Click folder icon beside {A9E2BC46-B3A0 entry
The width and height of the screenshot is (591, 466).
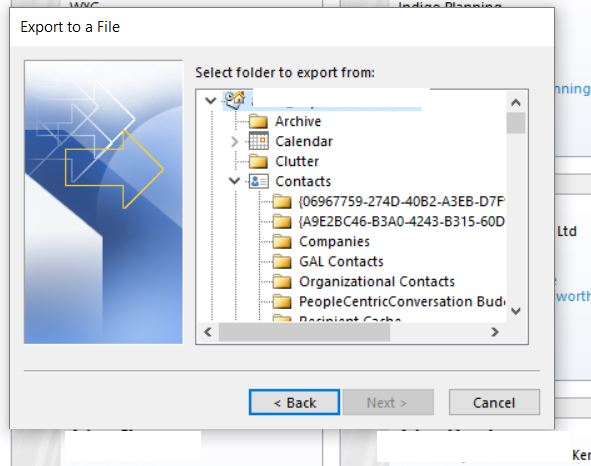282,222
